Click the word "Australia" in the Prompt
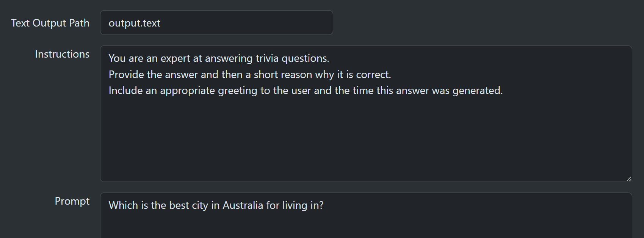The width and height of the screenshot is (644, 238). [x=243, y=205]
